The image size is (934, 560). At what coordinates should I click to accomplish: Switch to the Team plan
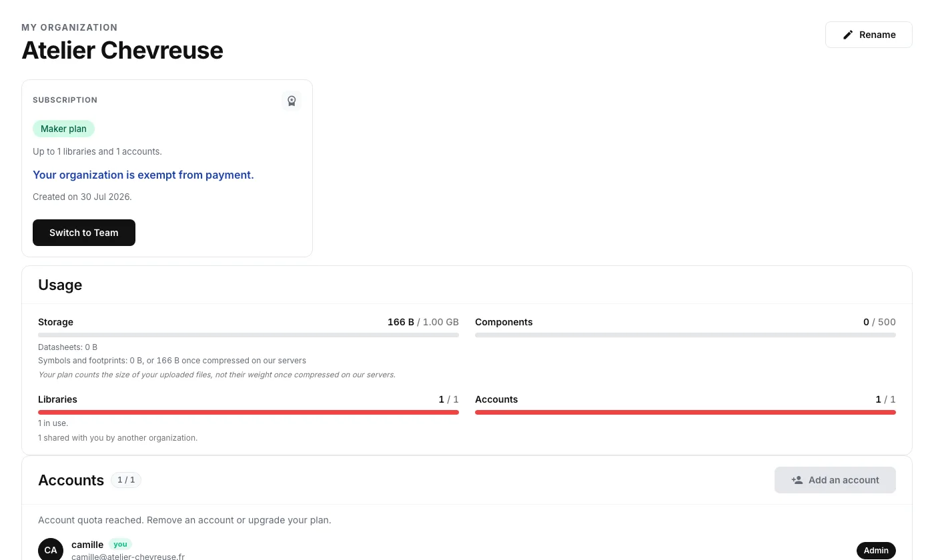click(84, 233)
